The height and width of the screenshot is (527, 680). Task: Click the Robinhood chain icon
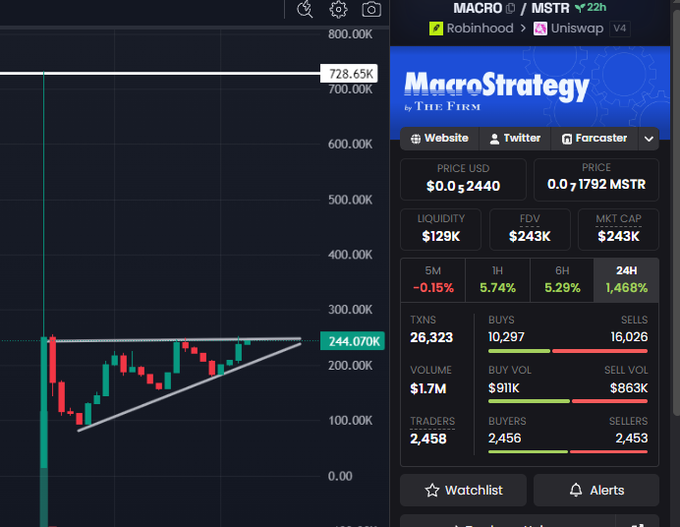tap(436, 29)
